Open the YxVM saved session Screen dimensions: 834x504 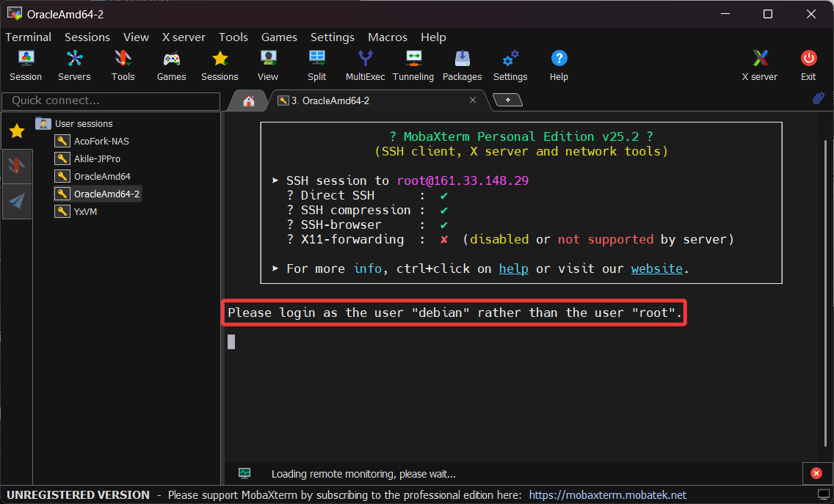point(85,211)
